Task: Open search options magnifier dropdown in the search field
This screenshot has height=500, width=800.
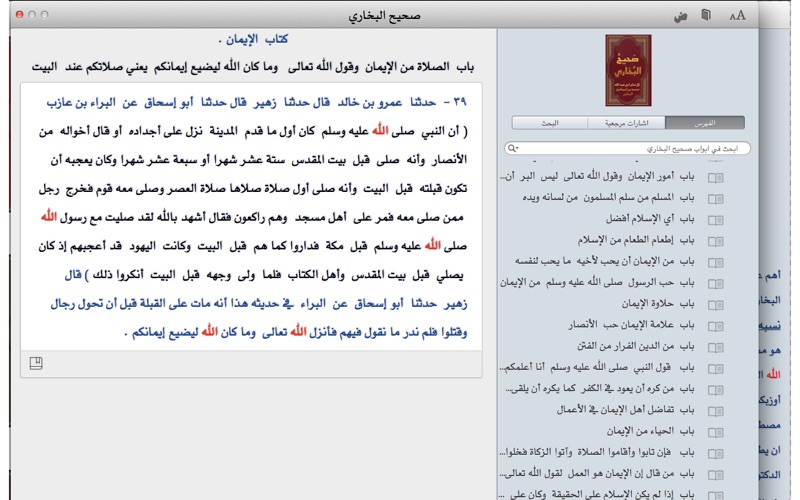Action: click(x=512, y=148)
